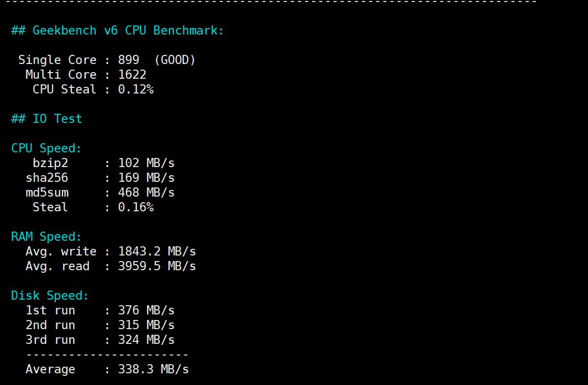Click the (GOOD) rating text
This screenshot has width=588, height=385.
click(x=175, y=60)
